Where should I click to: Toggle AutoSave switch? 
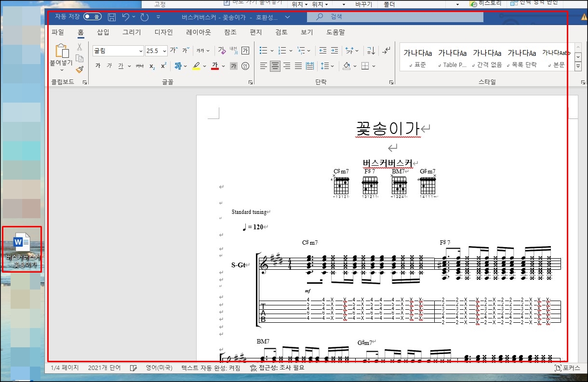(x=93, y=17)
